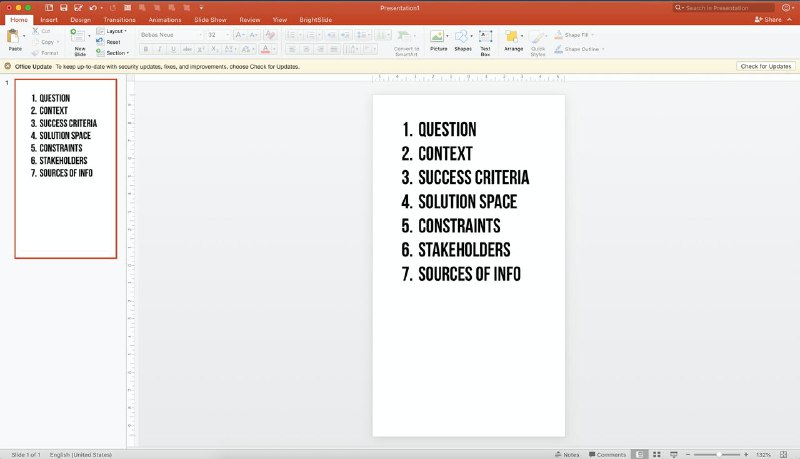The width and height of the screenshot is (800, 459).
Task: Click the save icon in title bar
Action: coord(63,8)
